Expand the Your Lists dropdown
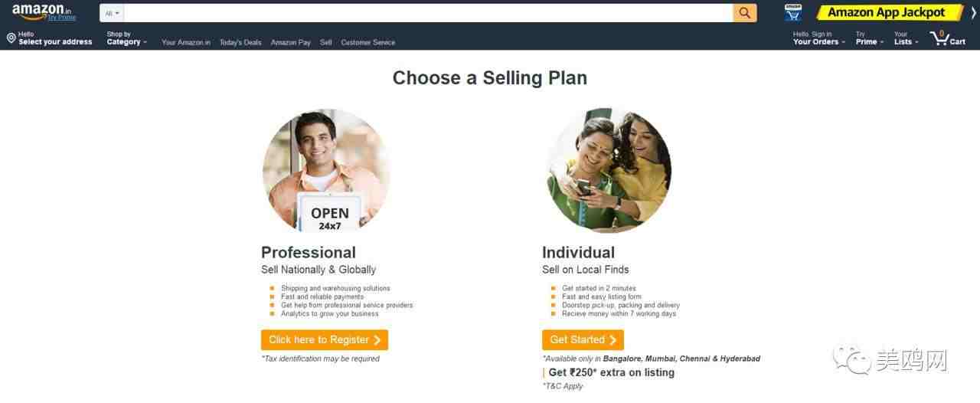 click(906, 38)
